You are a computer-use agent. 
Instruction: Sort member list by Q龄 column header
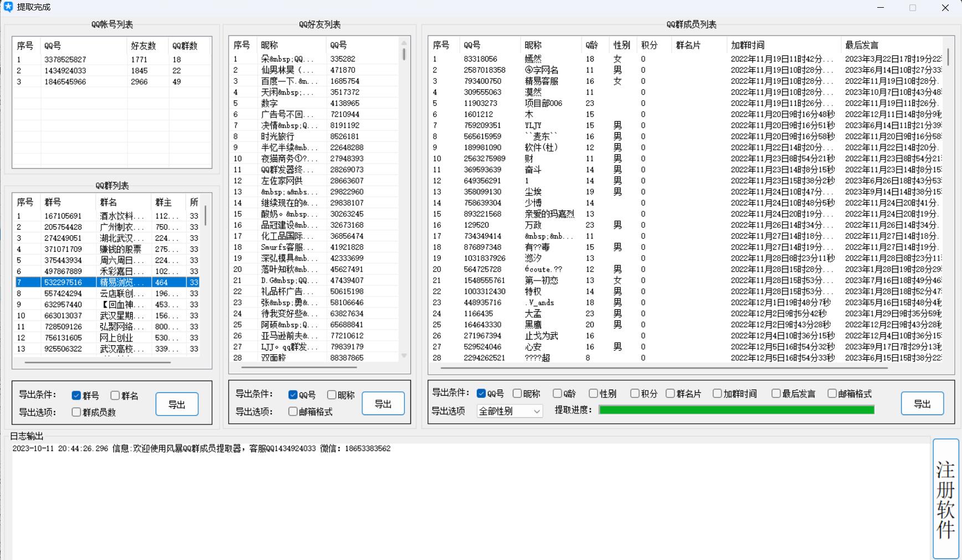591,45
